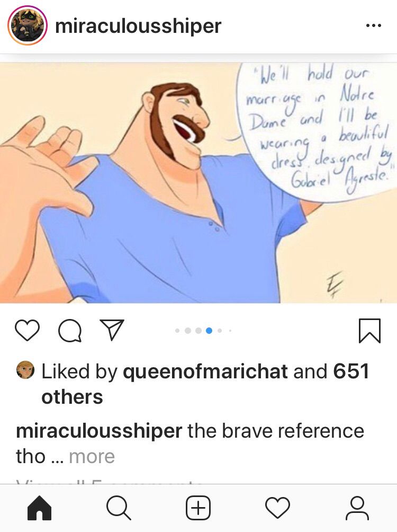Open queenofmarichat's profile from likes
Viewport: 397px width, 532px height.
[205, 371]
